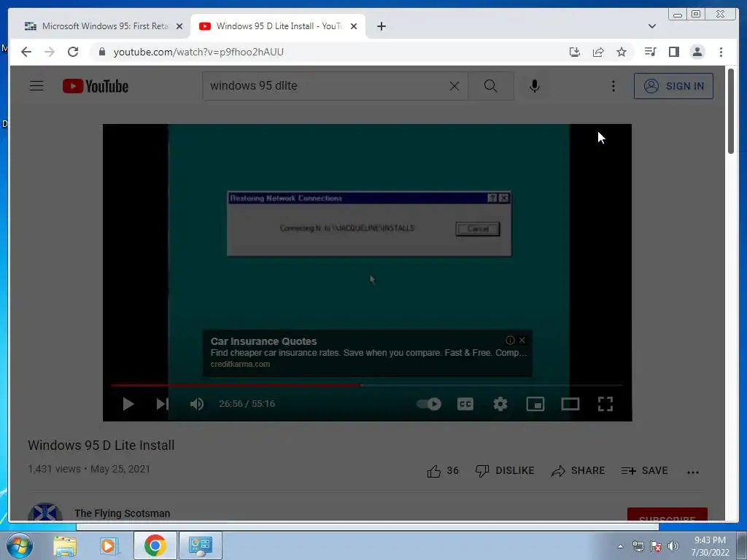Open the Chrome three-dot menu
747x560 pixels.
click(x=721, y=52)
